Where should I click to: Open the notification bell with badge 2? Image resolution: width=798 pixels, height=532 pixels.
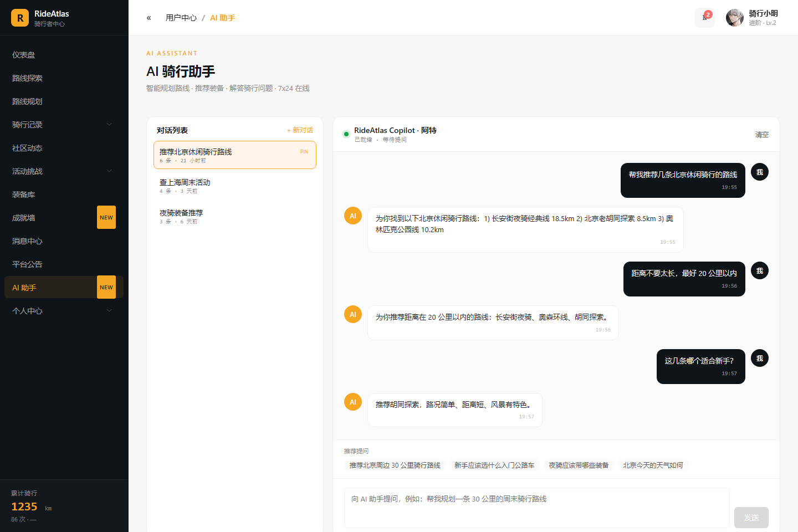click(x=705, y=18)
